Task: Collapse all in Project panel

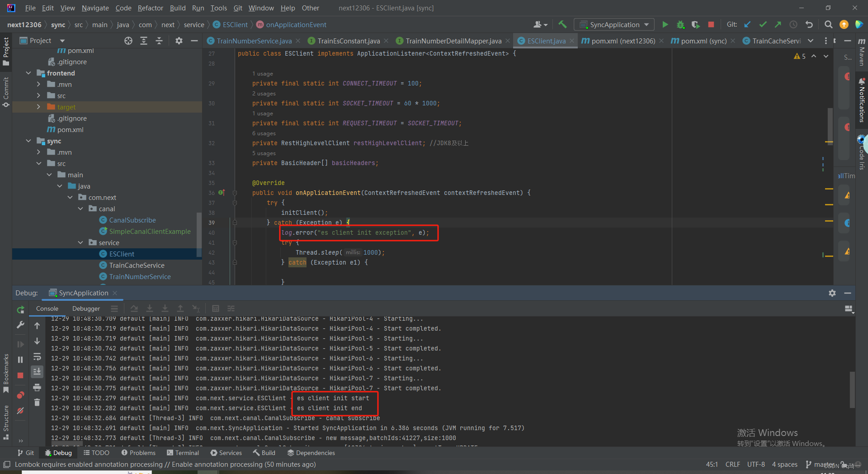Action: [x=159, y=41]
